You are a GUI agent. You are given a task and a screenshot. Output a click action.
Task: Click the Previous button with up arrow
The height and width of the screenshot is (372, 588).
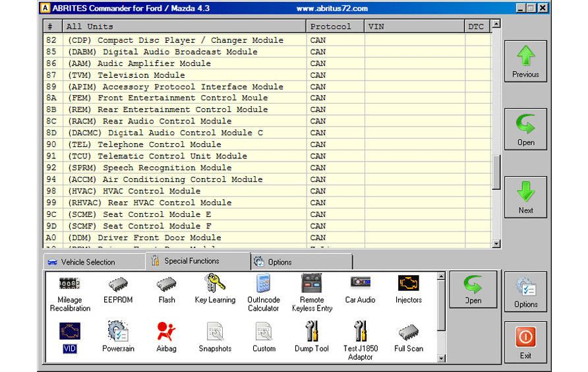pyautogui.click(x=525, y=61)
